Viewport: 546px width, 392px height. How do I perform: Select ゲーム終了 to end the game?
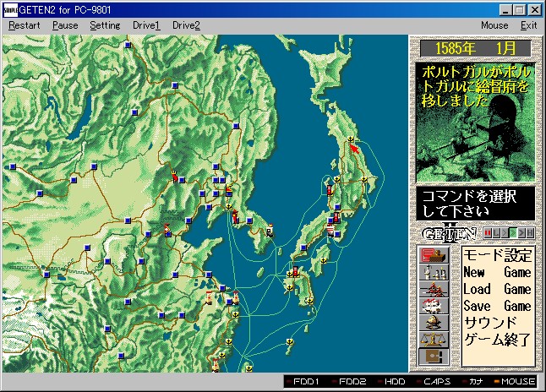click(x=497, y=340)
